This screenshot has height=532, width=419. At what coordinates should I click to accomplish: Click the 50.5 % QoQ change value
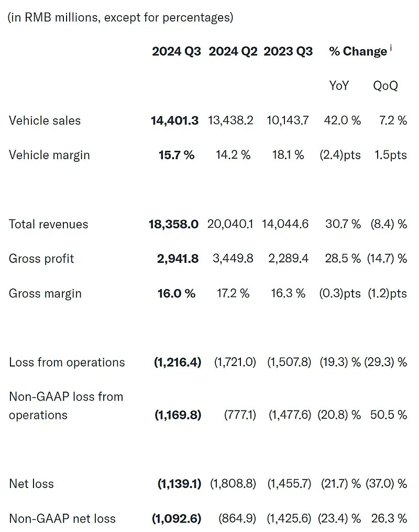[x=389, y=415]
